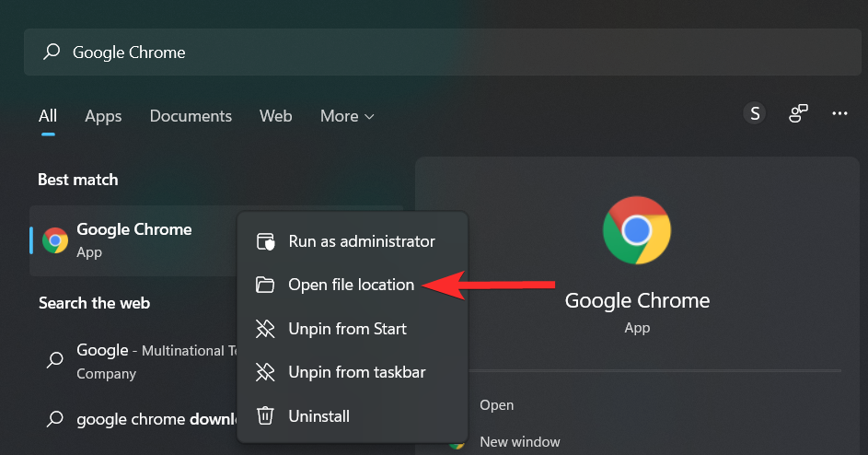Click the Unpin from Start pin icon
868x455 pixels.
point(265,329)
